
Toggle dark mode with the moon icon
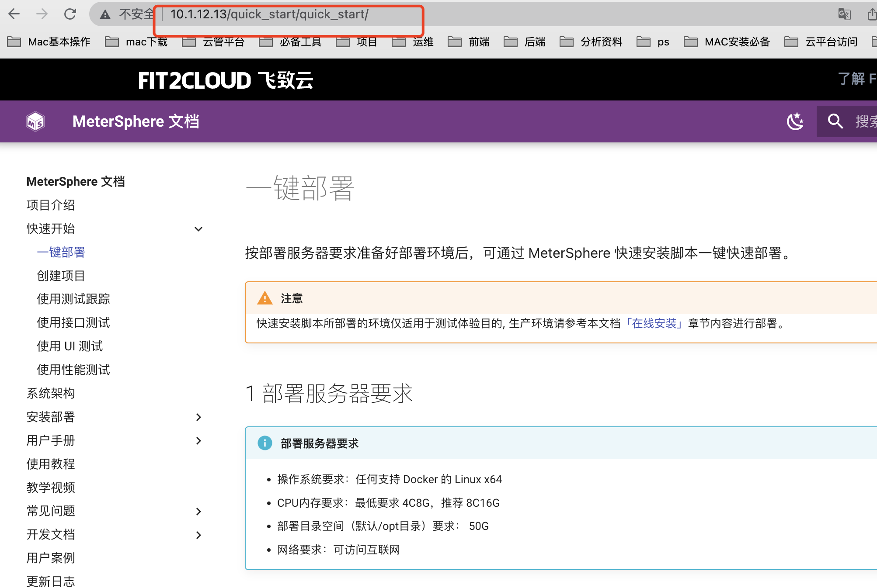(x=795, y=121)
